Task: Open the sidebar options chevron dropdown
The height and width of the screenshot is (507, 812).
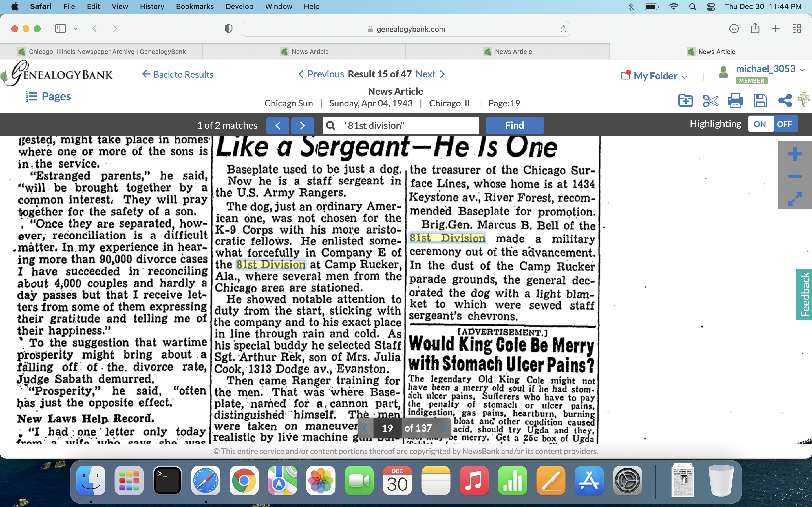Action: (x=76, y=28)
